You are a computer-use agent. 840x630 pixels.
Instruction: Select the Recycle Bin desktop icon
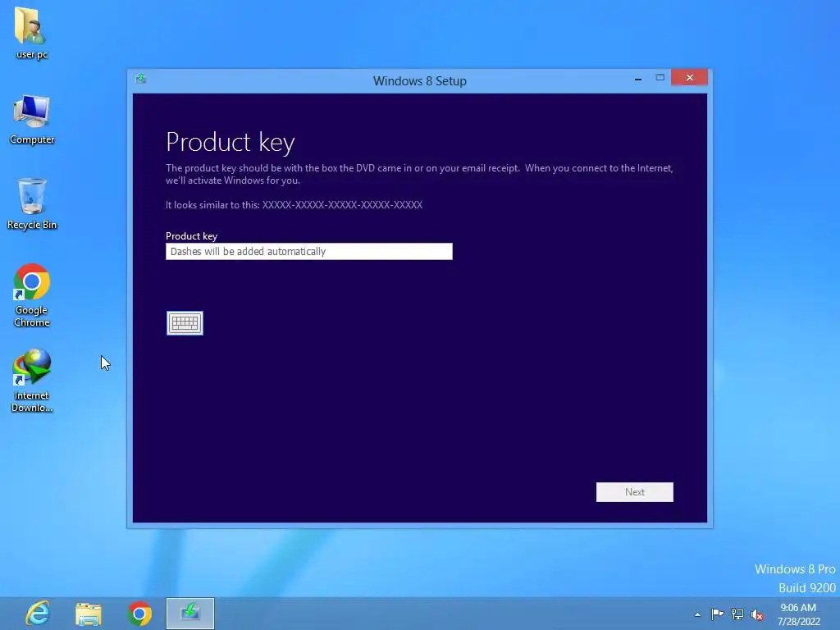coord(32,204)
